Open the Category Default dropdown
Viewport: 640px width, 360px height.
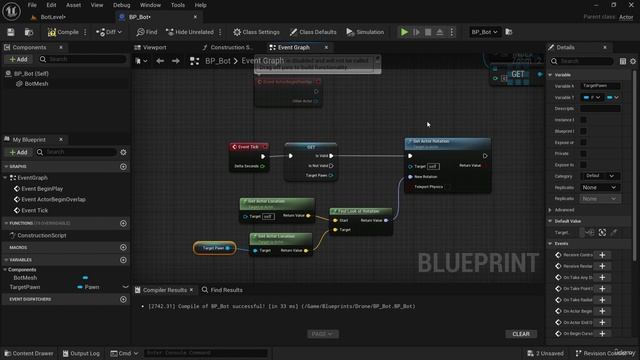coord(600,176)
